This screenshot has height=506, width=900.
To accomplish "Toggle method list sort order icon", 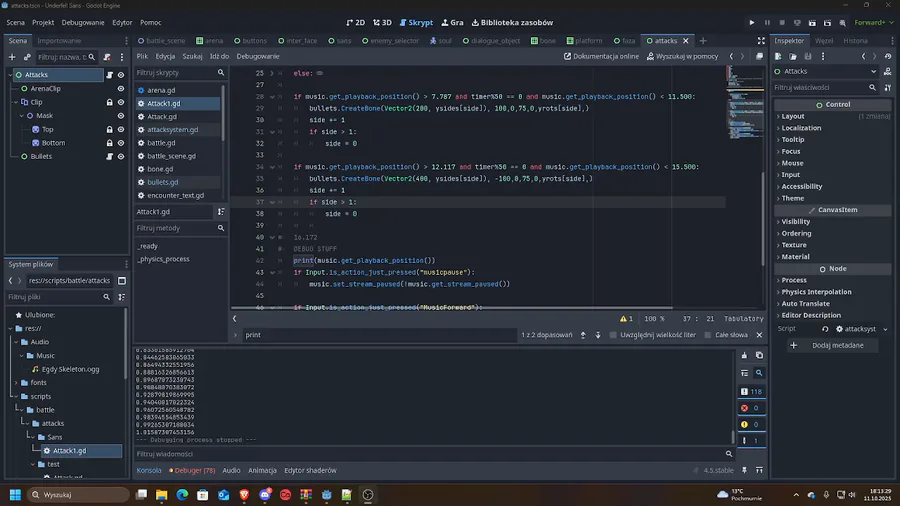I will pos(221,212).
